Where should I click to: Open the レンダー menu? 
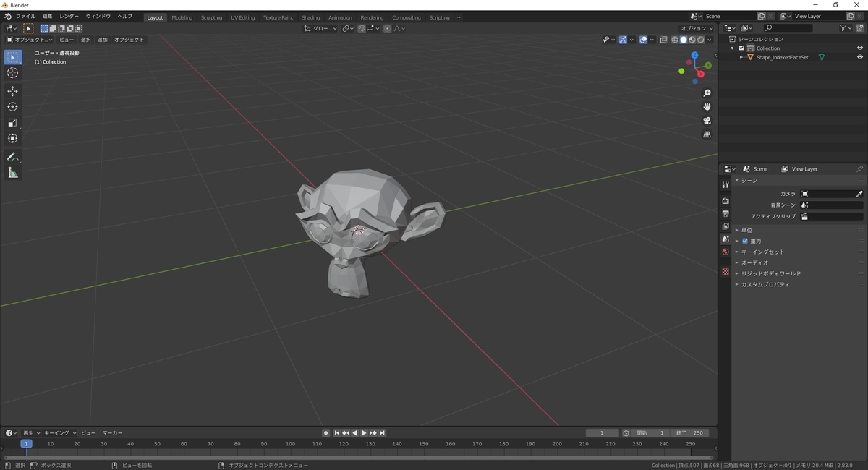tap(69, 17)
